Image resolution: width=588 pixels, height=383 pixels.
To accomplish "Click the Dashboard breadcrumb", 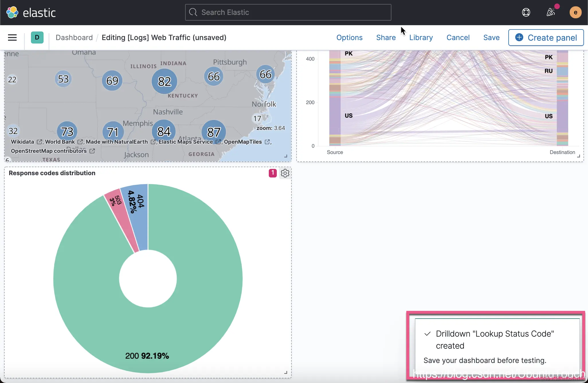I will tap(74, 37).
